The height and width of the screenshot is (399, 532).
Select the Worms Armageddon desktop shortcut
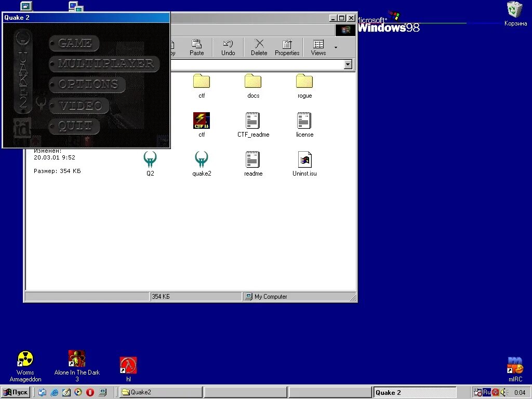pos(25,366)
